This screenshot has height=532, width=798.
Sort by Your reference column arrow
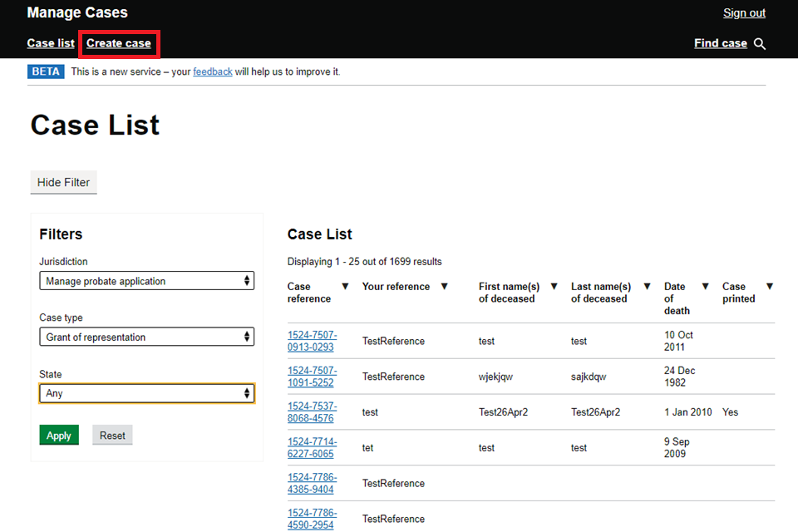tap(444, 287)
